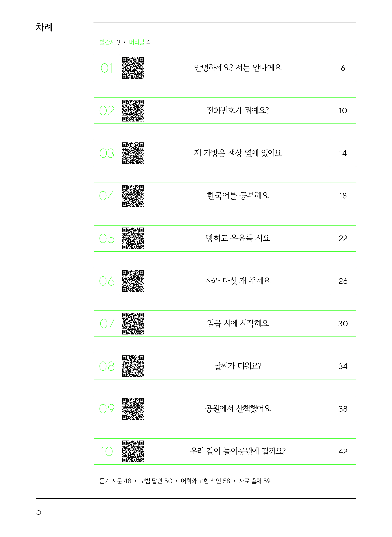Click the QR code for lesson 02
The height and width of the screenshot is (537, 392).
[x=133, y=111]
